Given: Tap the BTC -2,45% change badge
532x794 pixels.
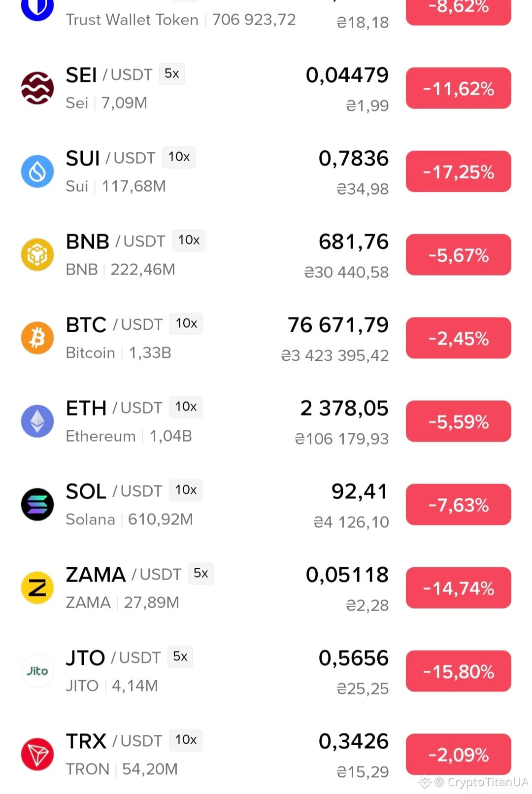Looking at the screenshot, I should [459, 339].
